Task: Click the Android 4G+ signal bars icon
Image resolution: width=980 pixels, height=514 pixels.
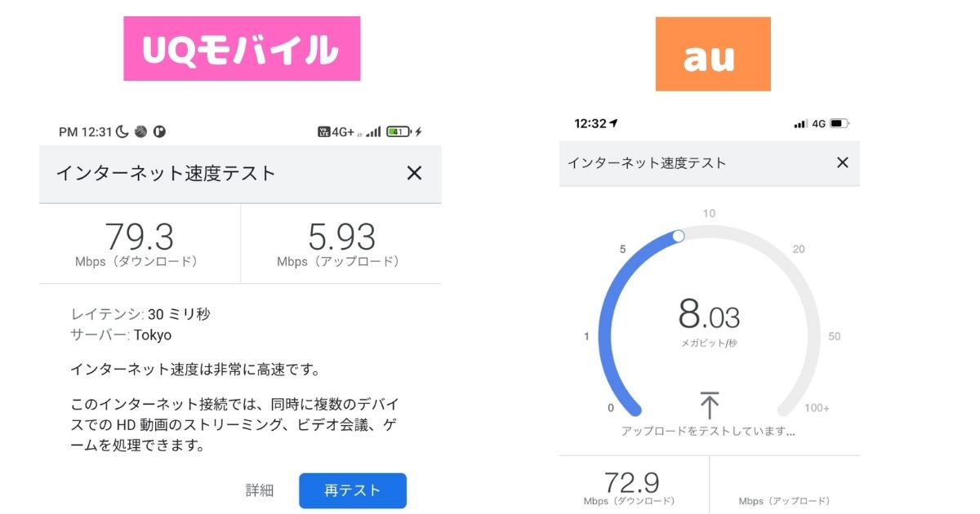Action: click(373, 131)
